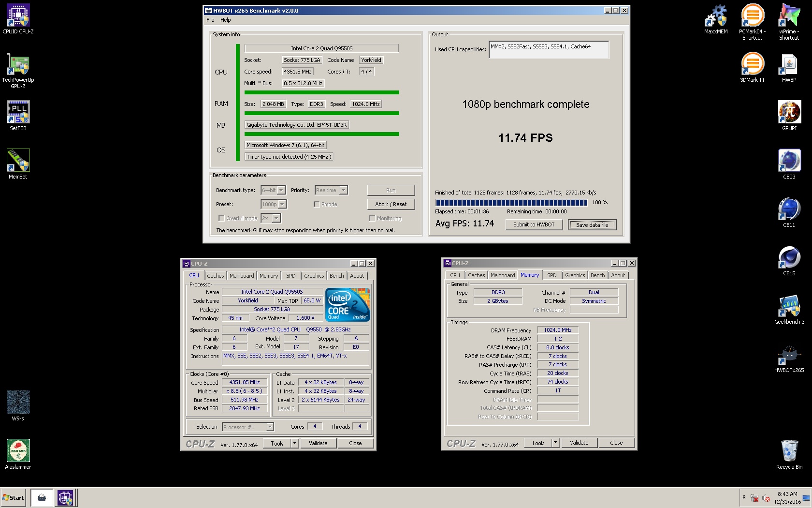Image resolution: width=812 pixels, height=508 pixels.
Task: Expand Tools dropdown arrow in CPU-Z CPU window
Action: (294, 443)
